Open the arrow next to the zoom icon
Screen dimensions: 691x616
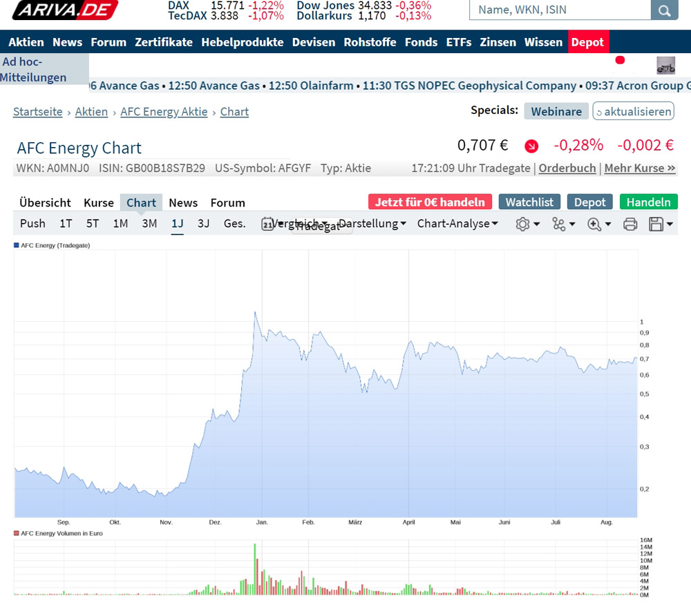pyautogui.click(x=608, y=224)
